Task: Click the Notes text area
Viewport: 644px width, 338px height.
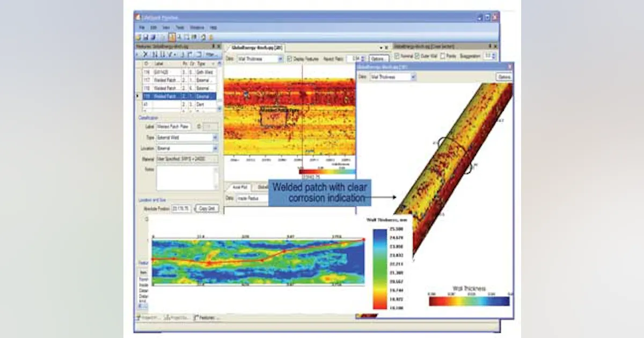Action: pos(187,178)
